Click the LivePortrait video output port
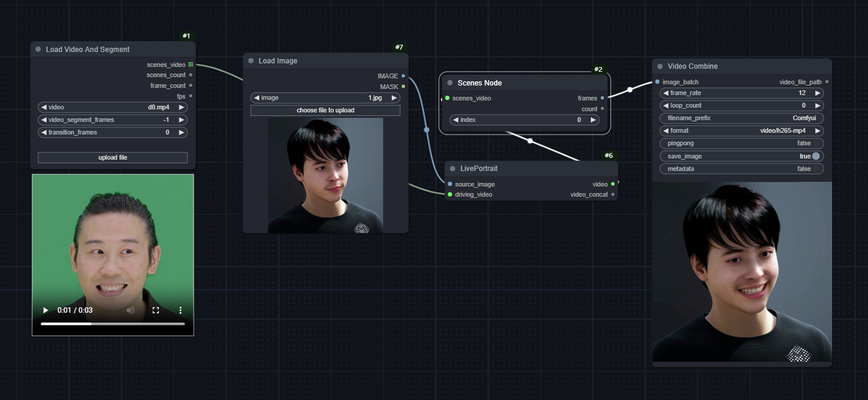868x400 pixels. [612, 184]
